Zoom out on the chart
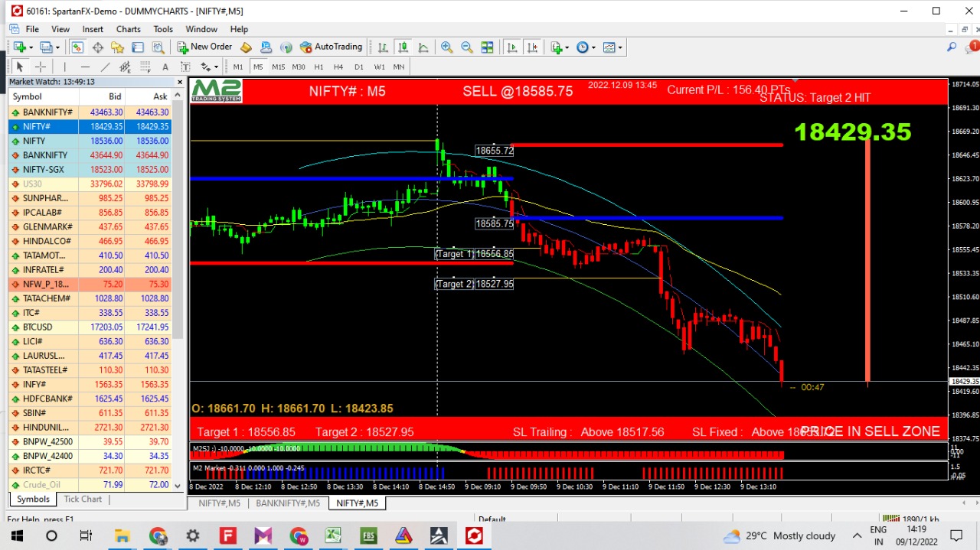 coord(467,47)
